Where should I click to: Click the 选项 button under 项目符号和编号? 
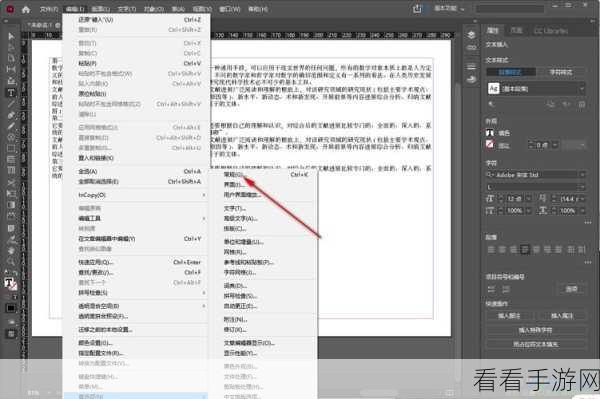pos(571,289)
